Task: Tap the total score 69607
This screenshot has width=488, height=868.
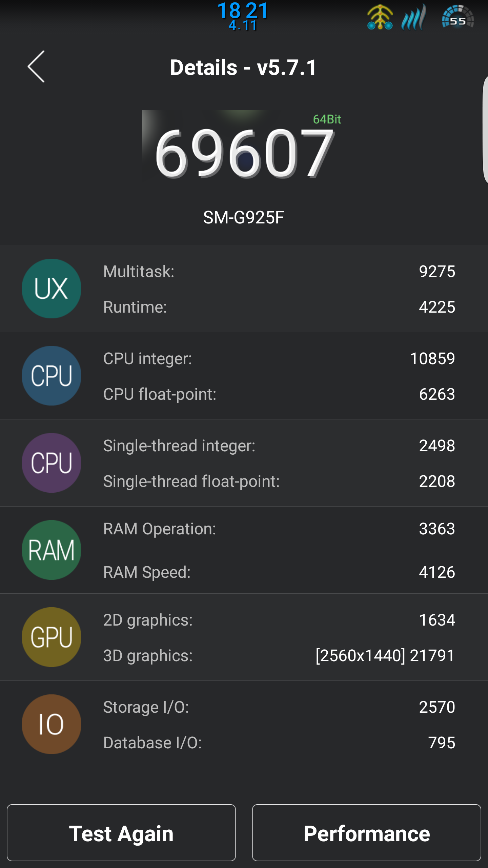Action: point(244,153)
